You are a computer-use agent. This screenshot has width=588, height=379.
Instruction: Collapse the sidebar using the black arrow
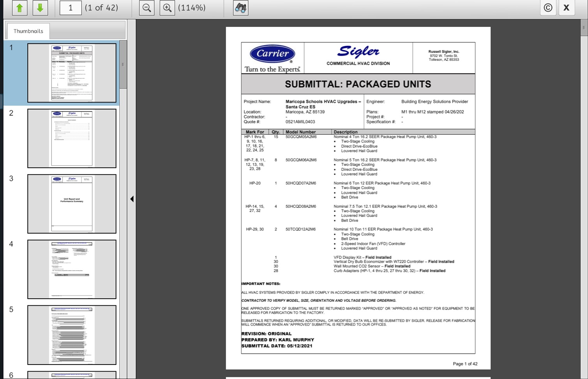click(132, 199)
